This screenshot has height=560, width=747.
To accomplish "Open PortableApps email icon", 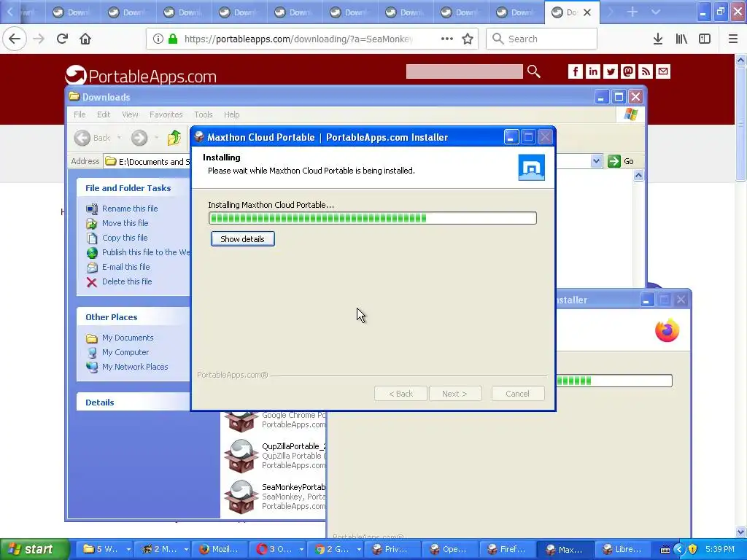I will (x=663, y=71).
